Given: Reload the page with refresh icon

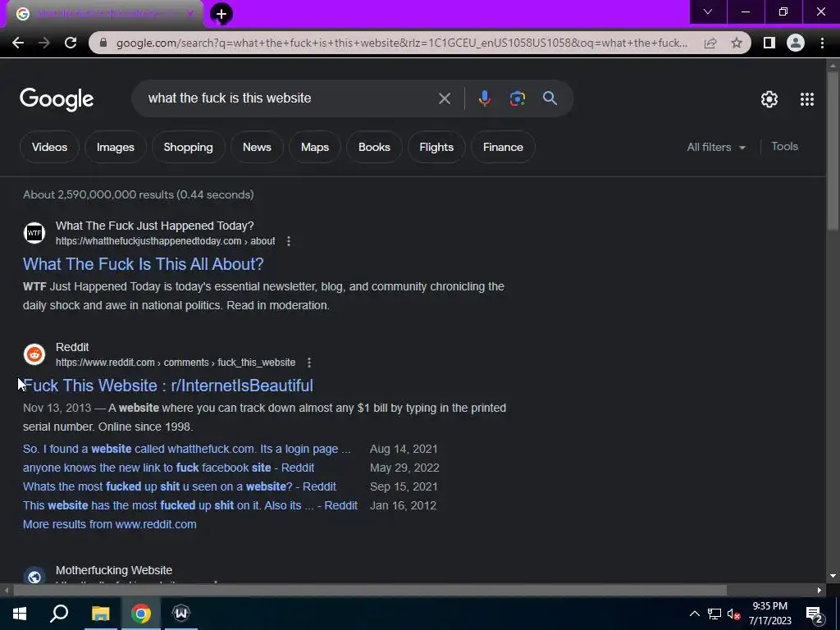Looking at the screenshot, I should pyautogui.click(x=71, y=43).
